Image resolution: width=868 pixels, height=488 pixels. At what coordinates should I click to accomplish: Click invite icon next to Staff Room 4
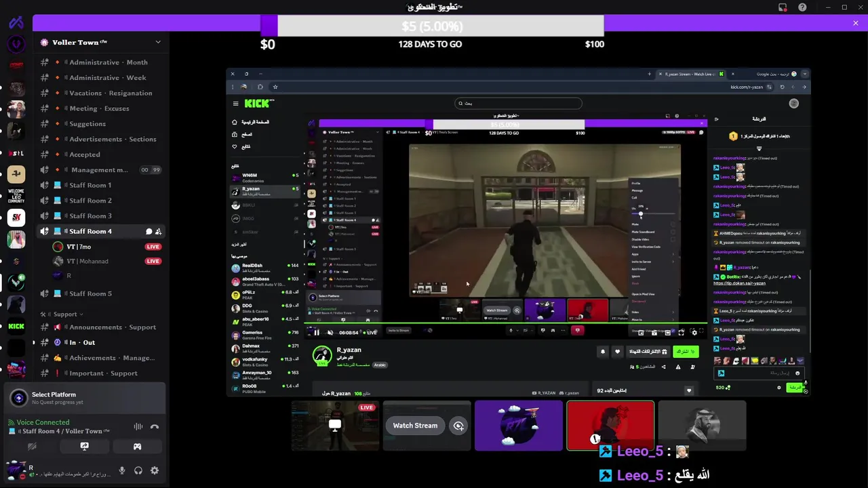159,232
